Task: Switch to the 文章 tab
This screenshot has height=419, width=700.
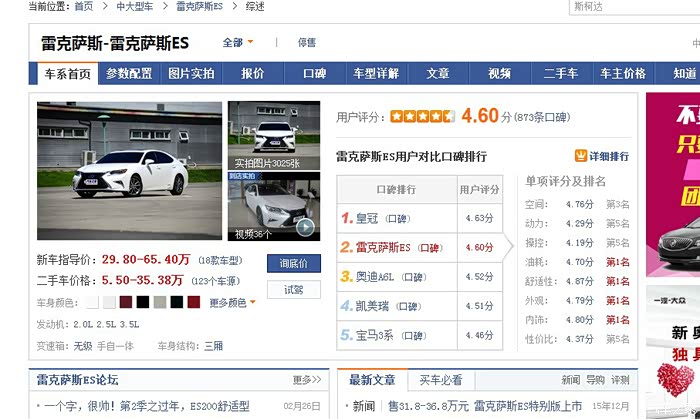Action: [x=438, y=74]
